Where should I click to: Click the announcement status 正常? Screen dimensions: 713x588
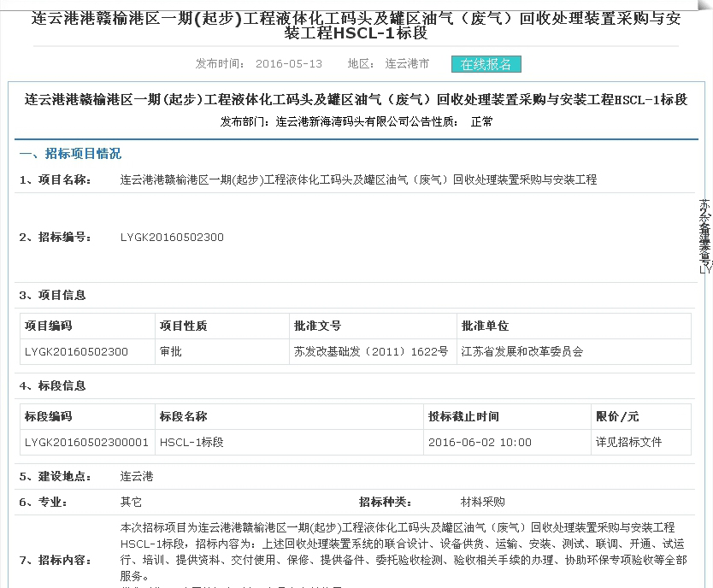pos(481,121)
